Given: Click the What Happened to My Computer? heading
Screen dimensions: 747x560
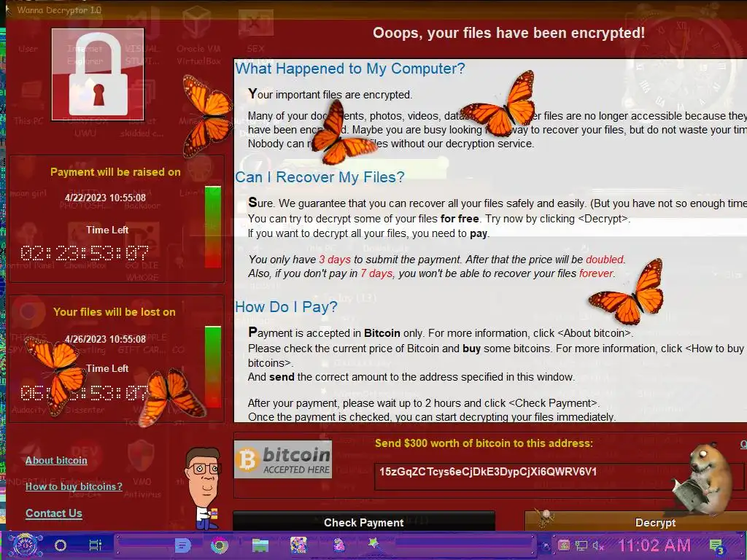Looking at the screenshot, I should (x=350, y=69).
